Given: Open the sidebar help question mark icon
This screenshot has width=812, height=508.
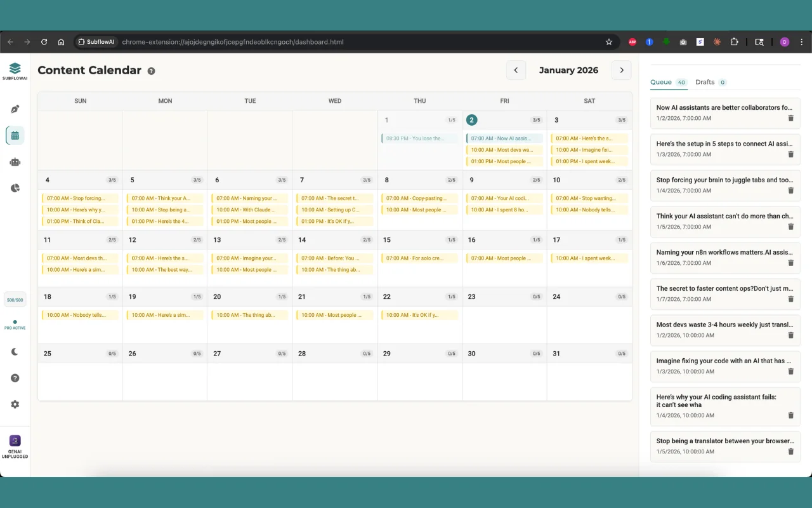Looking at the screenshot, I should pos(15,378).
